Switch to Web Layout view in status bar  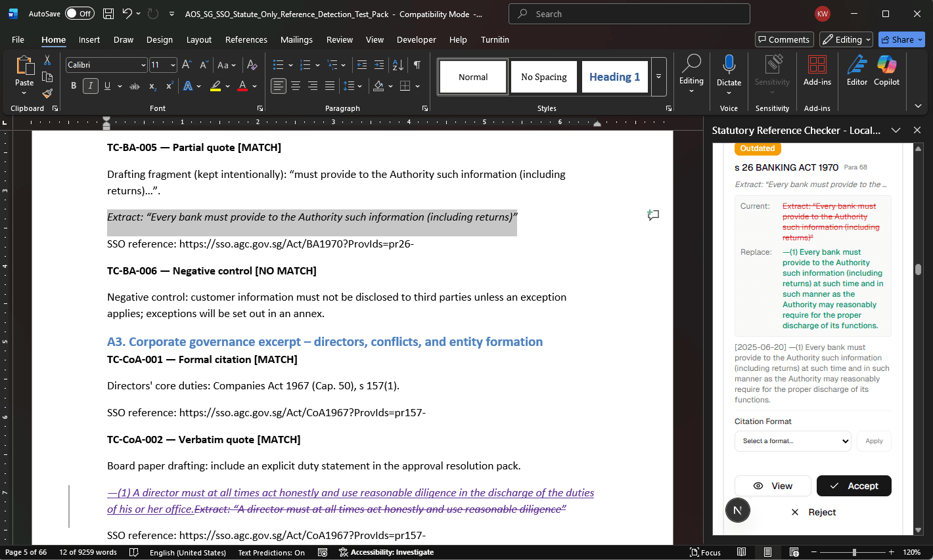pyautogui.click(x=794, y=552)
